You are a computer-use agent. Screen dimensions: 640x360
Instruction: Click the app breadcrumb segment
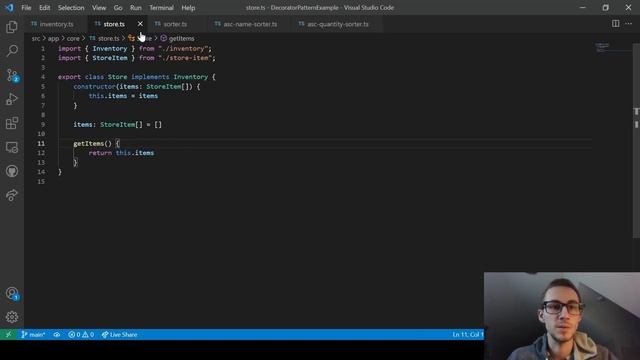[x=53, y=38]
